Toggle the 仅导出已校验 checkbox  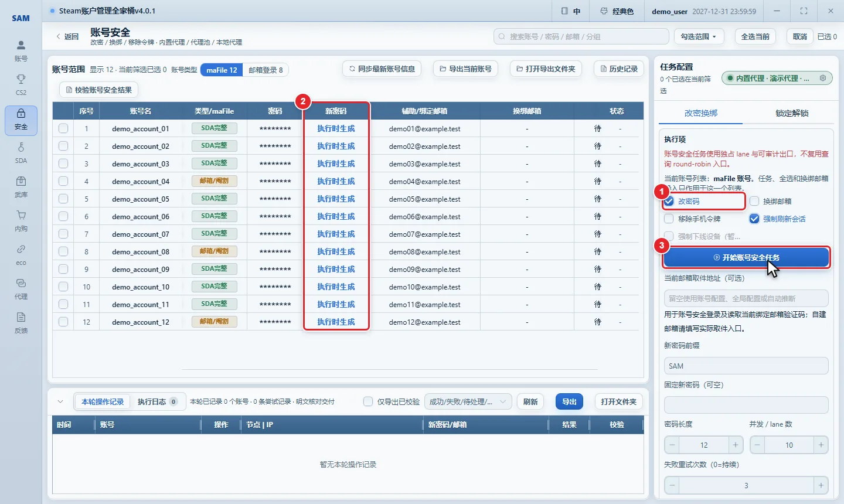coord(368,401)
